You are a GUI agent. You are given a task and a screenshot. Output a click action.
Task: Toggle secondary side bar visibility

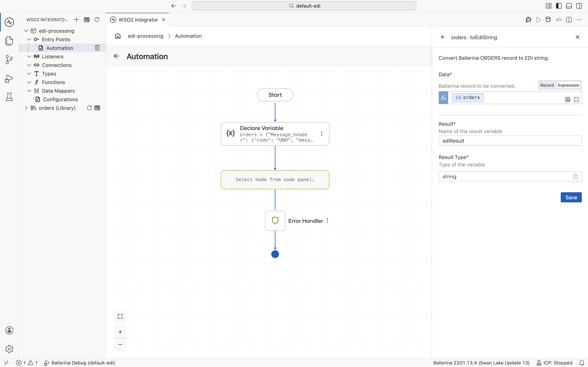[x=579, y=6]
